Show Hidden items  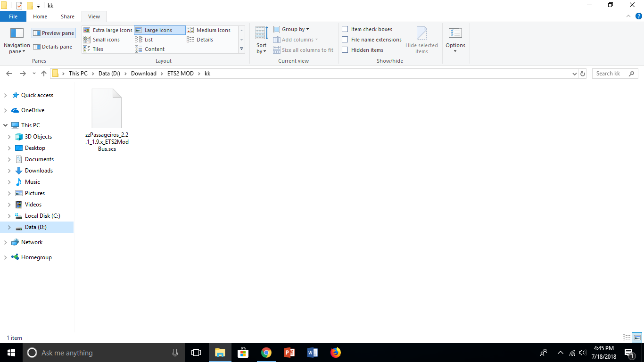pyautogui.click(x=345, y=50)
